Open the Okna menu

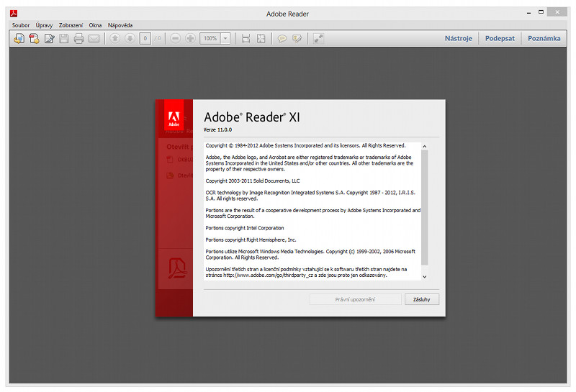pyautogui.click(x=95, y=25)
